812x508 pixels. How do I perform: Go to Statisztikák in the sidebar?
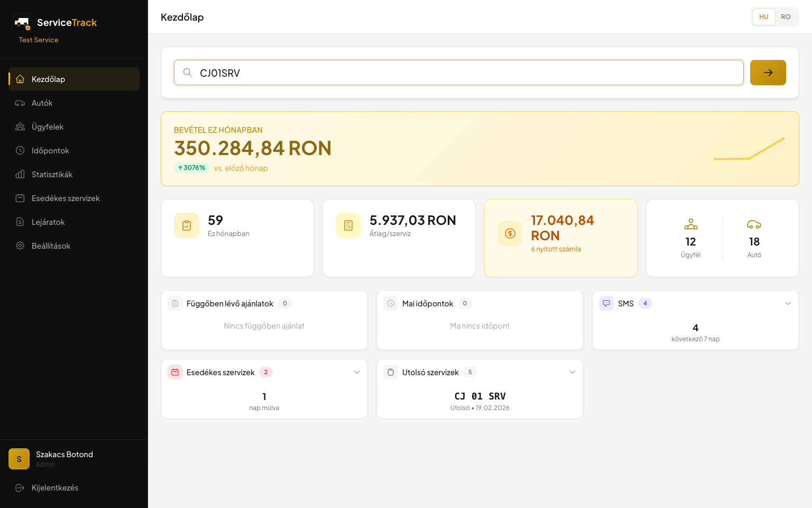[x=52, y=175]
